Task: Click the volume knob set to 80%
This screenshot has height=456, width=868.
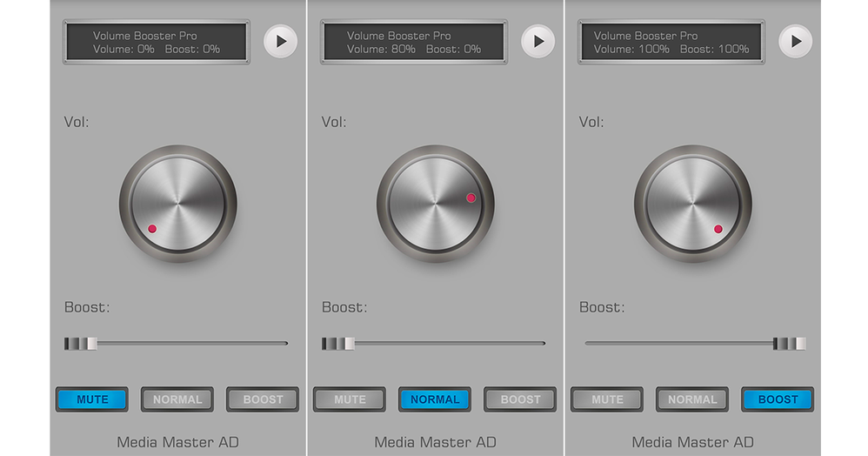Action: click(x=435, y=205)
